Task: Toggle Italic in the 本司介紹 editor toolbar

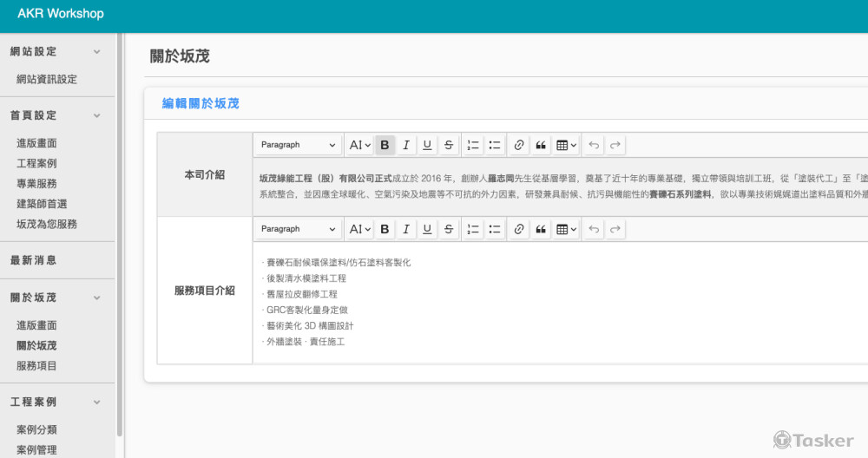Action: coord(405,145)
